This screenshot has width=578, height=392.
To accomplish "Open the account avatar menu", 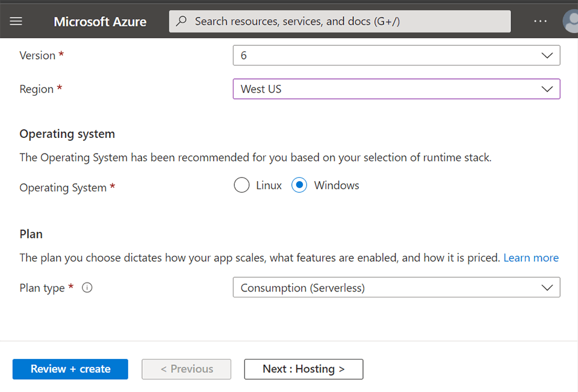I will coord(570,21).
